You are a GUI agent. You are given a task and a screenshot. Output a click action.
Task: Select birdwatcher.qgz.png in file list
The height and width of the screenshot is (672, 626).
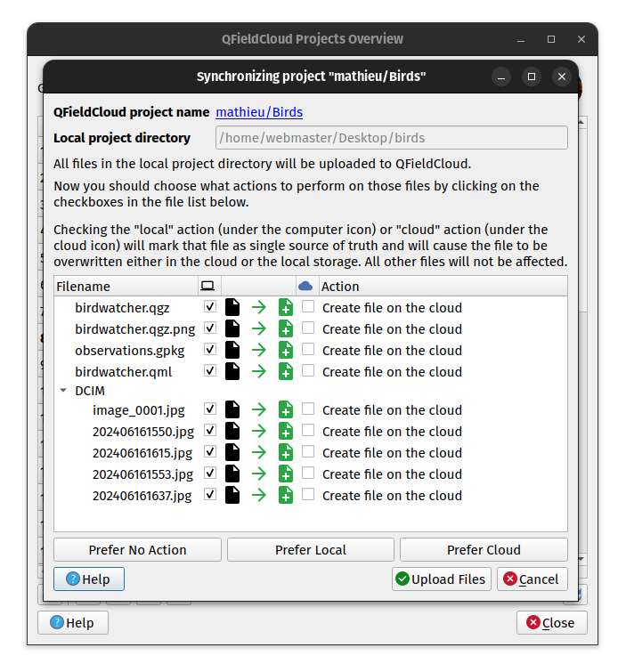pos(134,329)
